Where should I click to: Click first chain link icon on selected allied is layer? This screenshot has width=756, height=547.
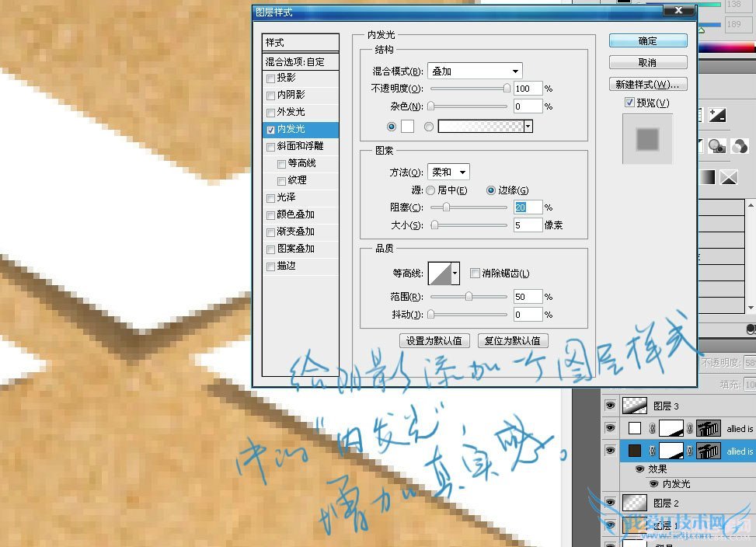(x=652, y=451)
